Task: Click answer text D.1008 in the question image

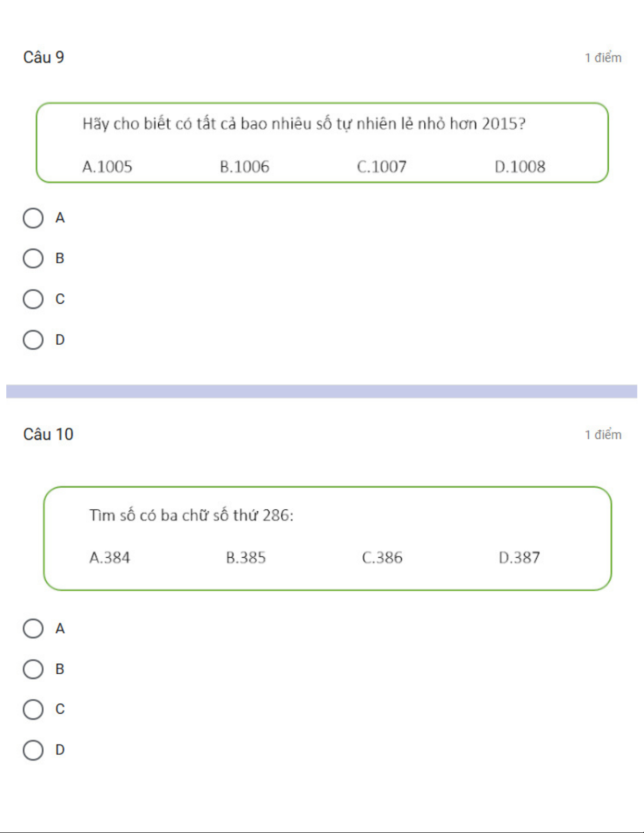Action: point(520,167)
